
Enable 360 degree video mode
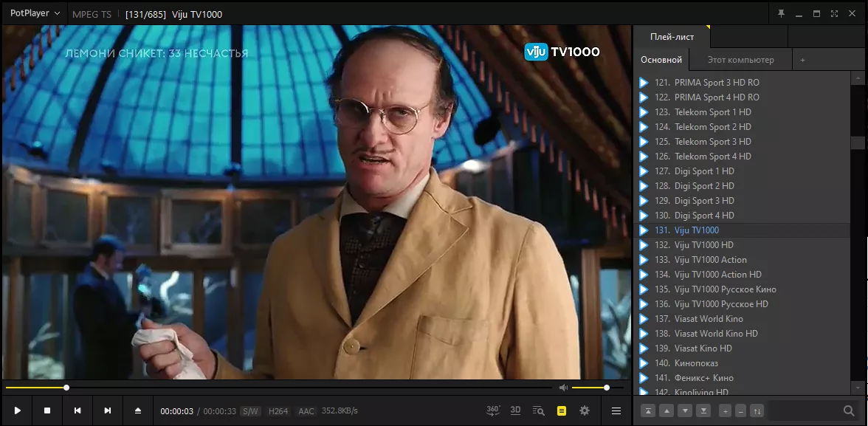click(x=493, y=410)
